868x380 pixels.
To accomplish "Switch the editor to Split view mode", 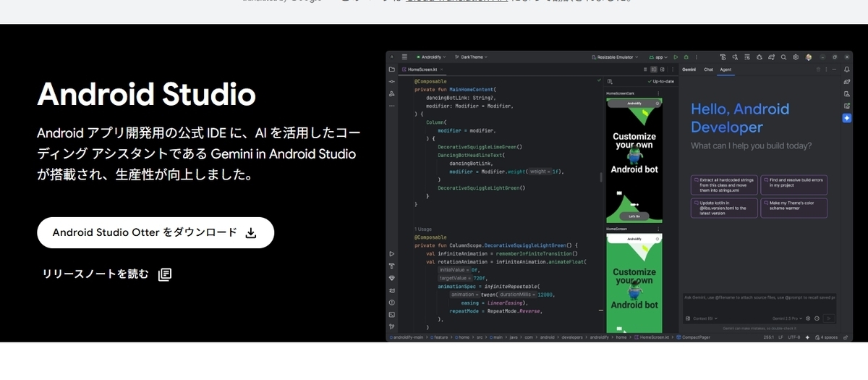I will 654,69.
